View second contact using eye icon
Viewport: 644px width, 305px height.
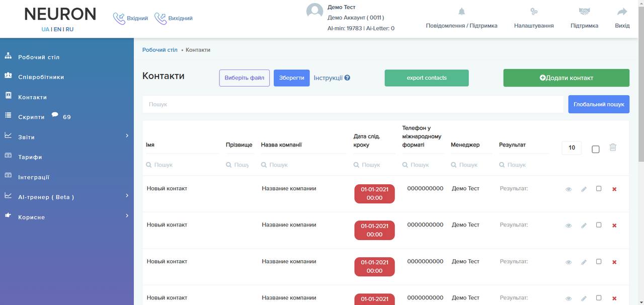569,225
